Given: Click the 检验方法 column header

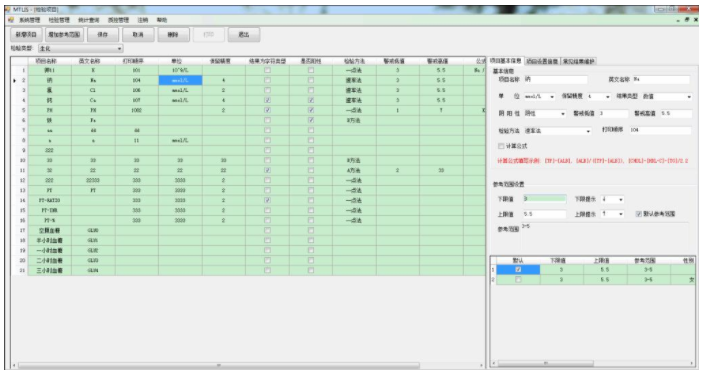Looking at the screenshot, I should click(x=354, y=61).
